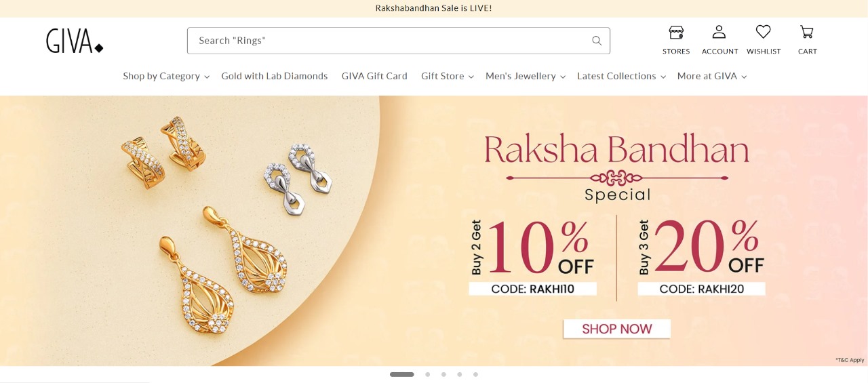Open the Stores locator icon

tap(676, 33)
